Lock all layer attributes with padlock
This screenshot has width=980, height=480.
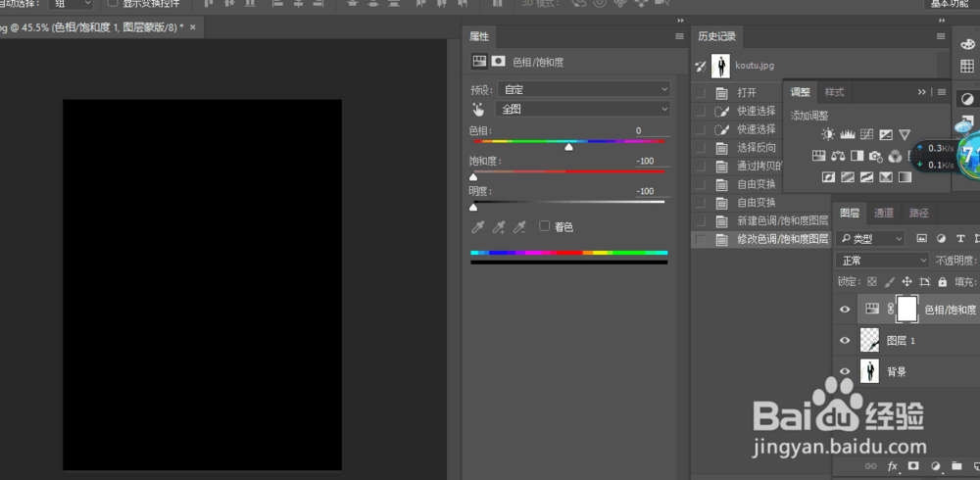(x=943, y=281)
